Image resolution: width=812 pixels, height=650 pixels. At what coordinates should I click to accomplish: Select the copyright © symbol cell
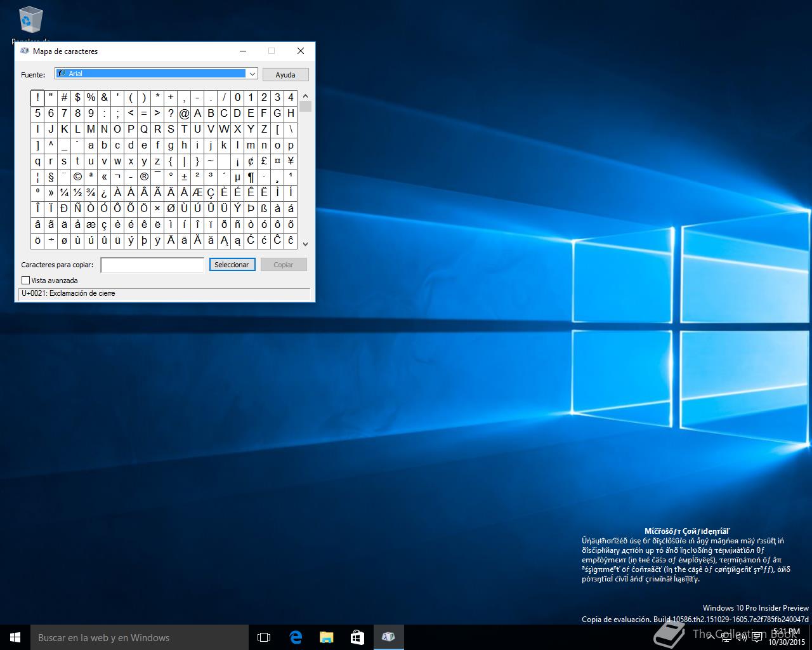[77, 177]
